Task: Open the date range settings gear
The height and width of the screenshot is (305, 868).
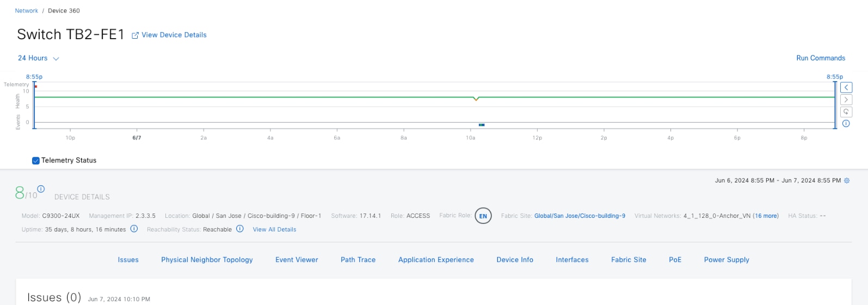Action: click(847, 181)
